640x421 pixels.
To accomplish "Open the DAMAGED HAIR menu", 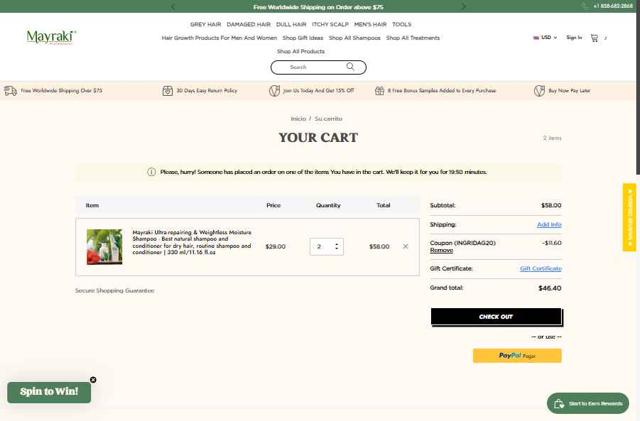I will coord(249,25).
